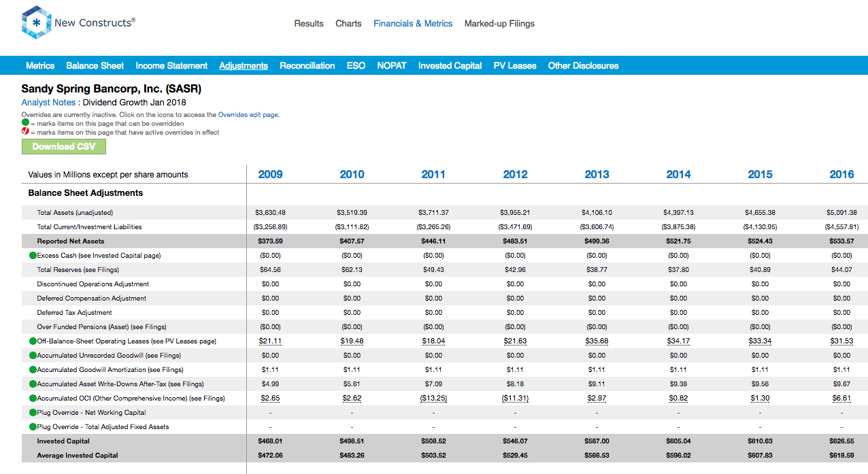Click 2011 operating leases value $18.04
The width and height of the screenshot is (868, 474).
[x=433, y=341]
